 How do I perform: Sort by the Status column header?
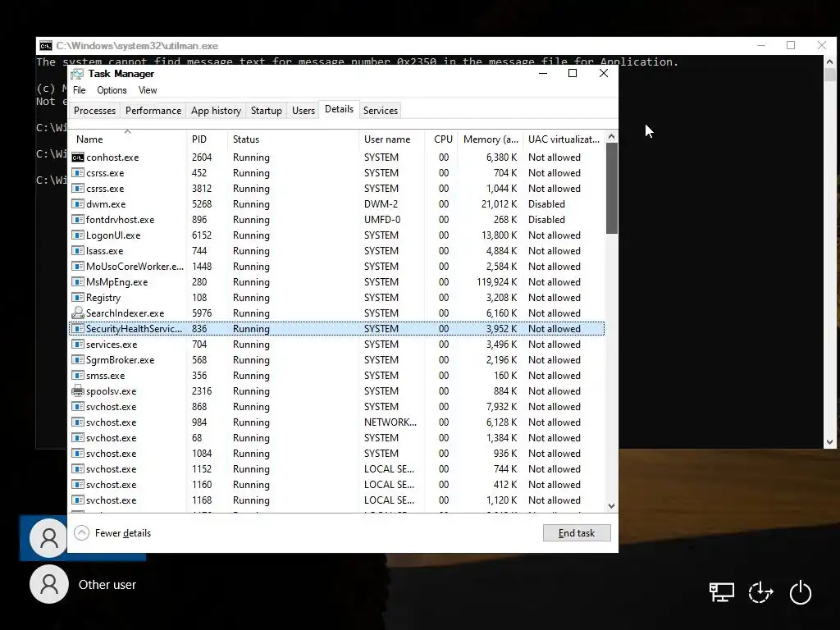[293, 139]
